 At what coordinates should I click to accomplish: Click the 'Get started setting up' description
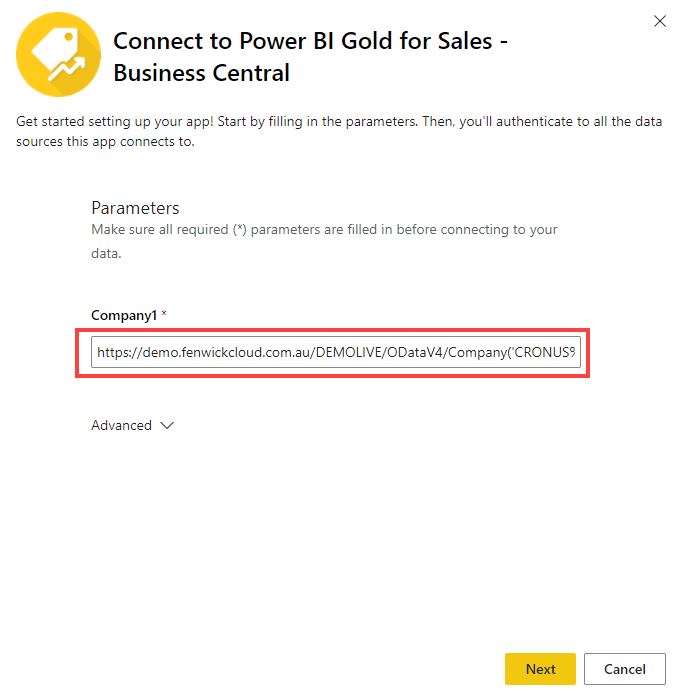[339, 121]
